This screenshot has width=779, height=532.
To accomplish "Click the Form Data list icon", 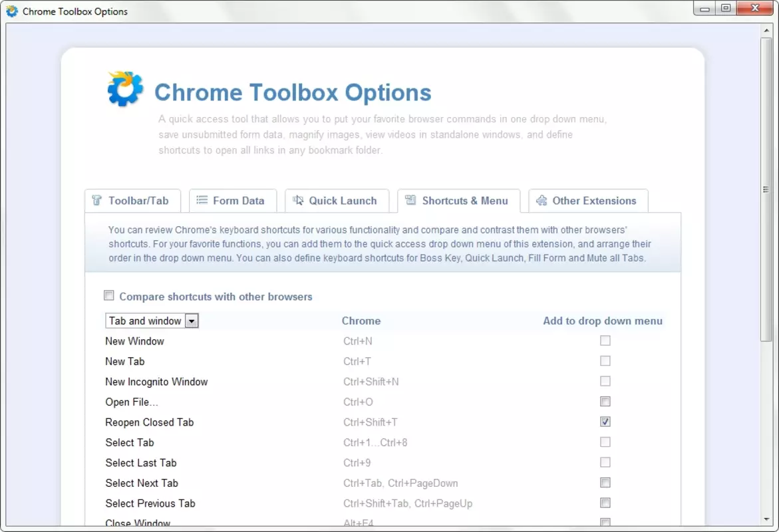I will pyautogui.click(x=202, y=200).
